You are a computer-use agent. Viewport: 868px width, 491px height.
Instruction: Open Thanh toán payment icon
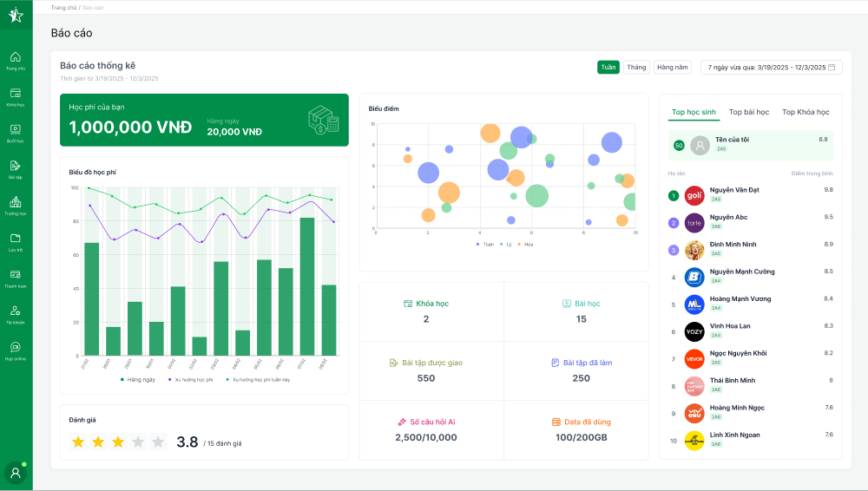pyautogui.click(x=16, y=275)
